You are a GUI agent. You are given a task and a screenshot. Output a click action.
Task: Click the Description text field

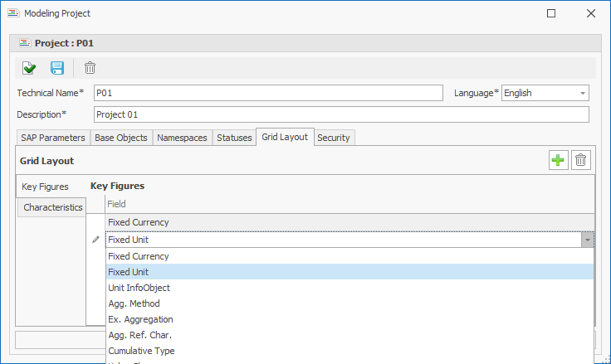[340, 114]
